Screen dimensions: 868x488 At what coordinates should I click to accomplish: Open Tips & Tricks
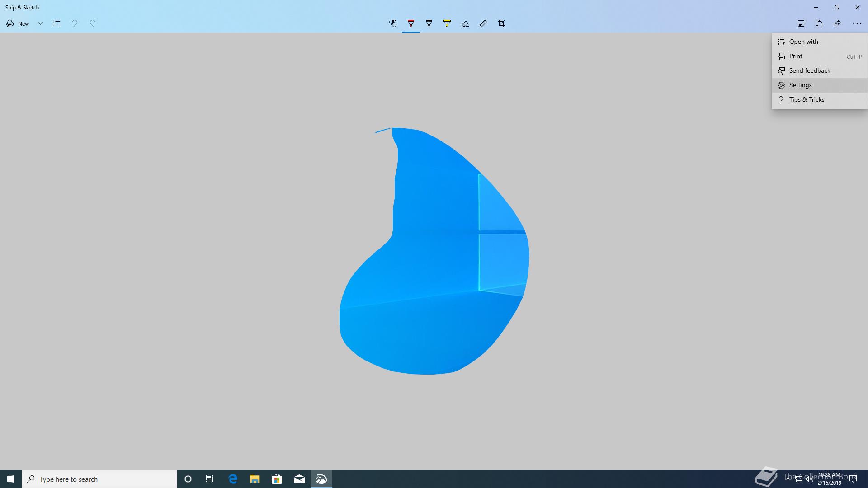coord(820,99)
